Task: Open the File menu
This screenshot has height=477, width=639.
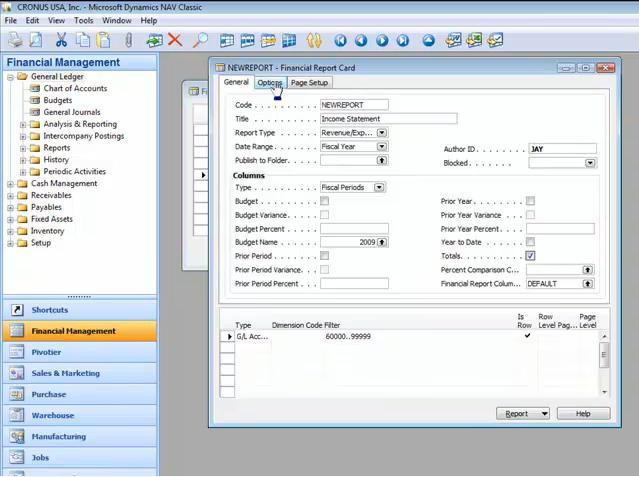Action: (11, 20)
